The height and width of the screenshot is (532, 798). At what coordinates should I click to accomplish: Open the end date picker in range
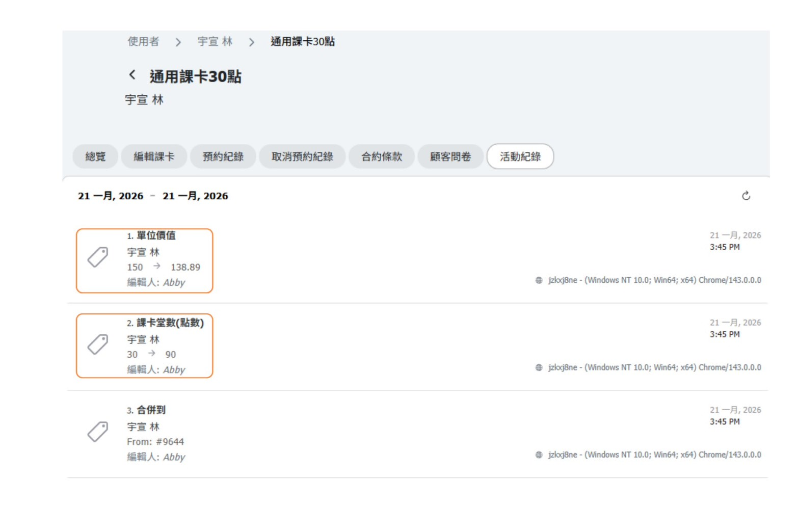point(195,196)
